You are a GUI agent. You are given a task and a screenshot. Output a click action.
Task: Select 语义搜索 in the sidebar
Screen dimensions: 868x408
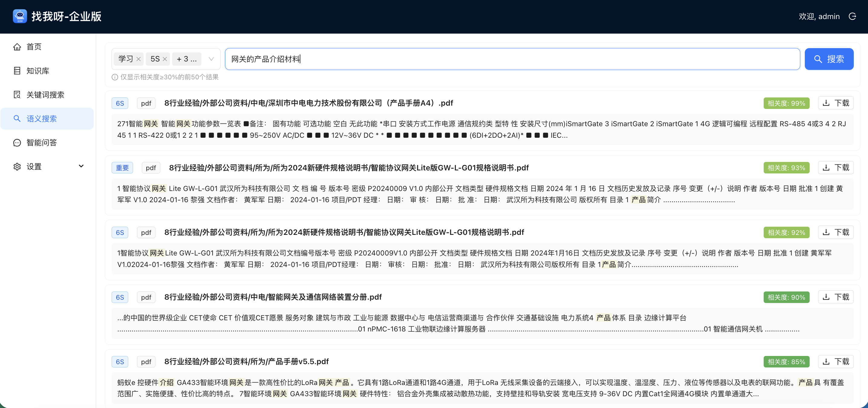[41, 119]
